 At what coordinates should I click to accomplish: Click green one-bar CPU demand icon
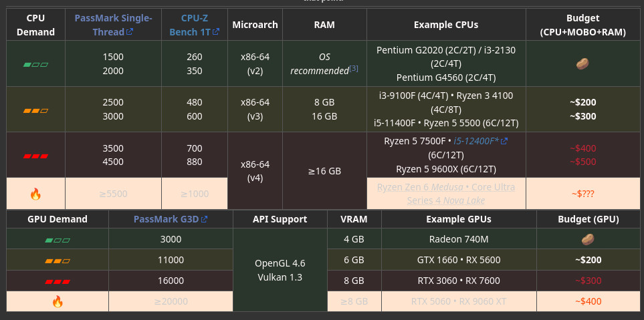(x=35, y=64)
